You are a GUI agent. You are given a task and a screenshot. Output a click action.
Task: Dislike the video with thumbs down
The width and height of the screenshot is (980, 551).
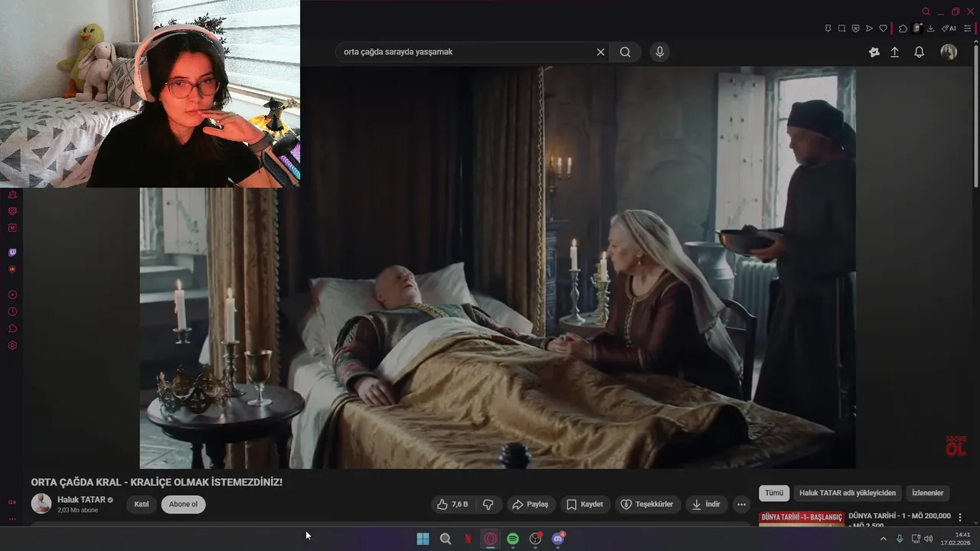click(x=488, y=504)
